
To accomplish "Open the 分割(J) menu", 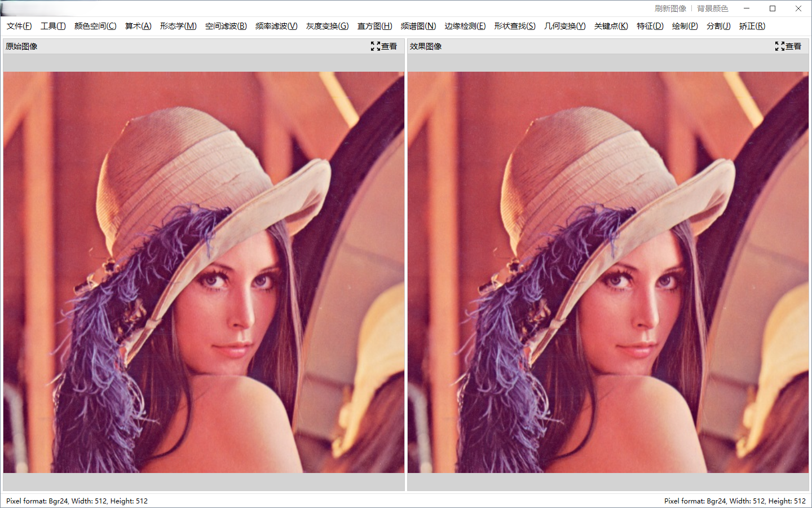I will tap(718, 26).
